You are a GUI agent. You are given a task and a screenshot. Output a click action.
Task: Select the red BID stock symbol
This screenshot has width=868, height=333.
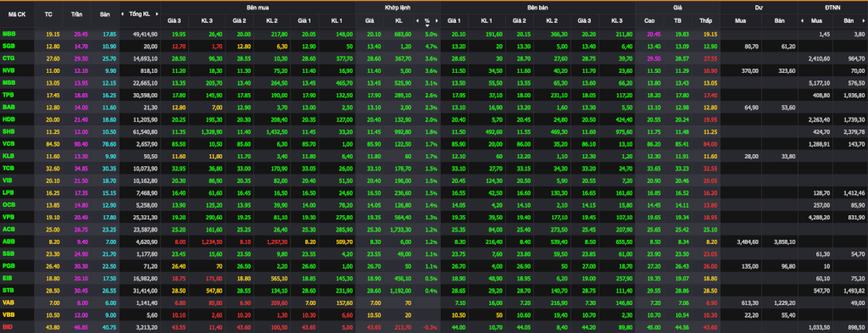tap(7, 326)
